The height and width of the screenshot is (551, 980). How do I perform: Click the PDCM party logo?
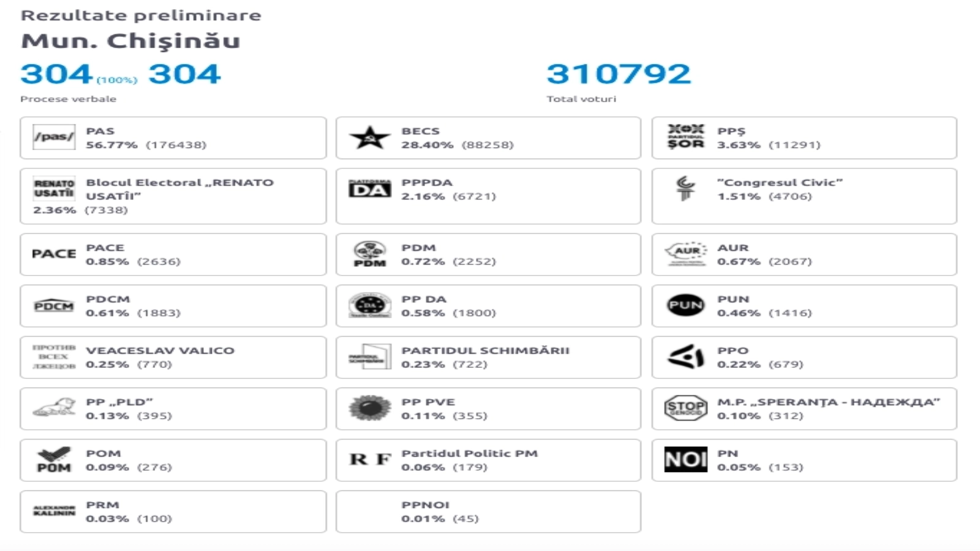pos(54,305)
